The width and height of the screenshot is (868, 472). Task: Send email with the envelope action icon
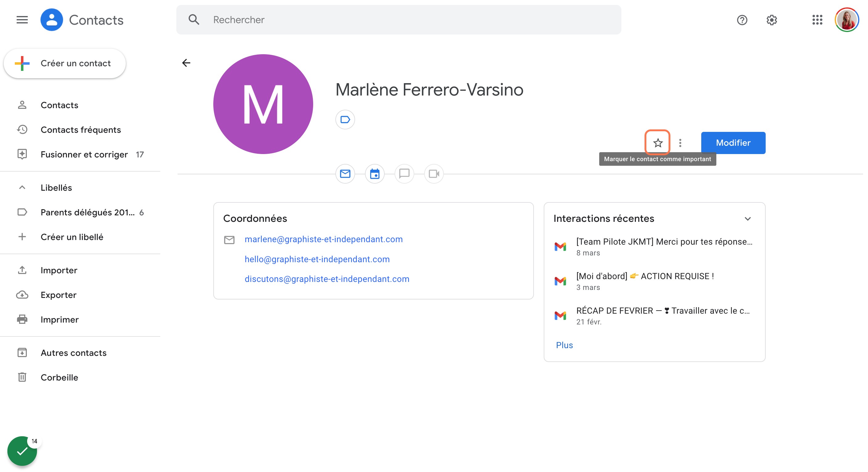point(345,174)
